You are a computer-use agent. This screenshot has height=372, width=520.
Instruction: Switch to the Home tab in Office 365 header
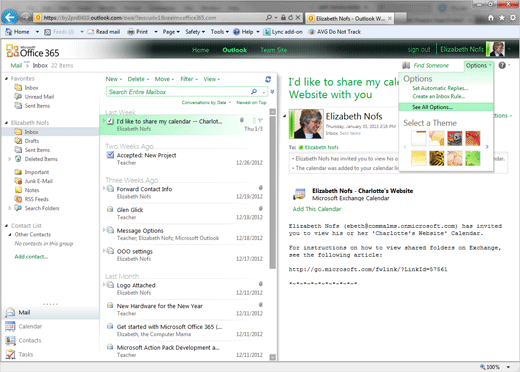point(200,50)
